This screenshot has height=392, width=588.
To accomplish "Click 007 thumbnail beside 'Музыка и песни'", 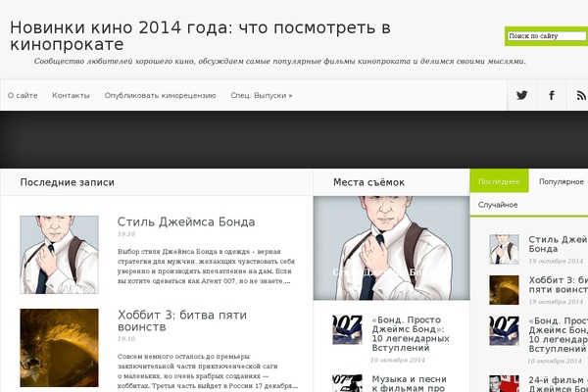I will pos(347,383).
